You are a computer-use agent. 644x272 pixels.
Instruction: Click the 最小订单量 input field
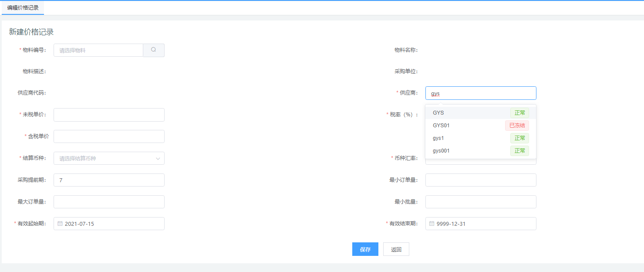click(480, 180)
